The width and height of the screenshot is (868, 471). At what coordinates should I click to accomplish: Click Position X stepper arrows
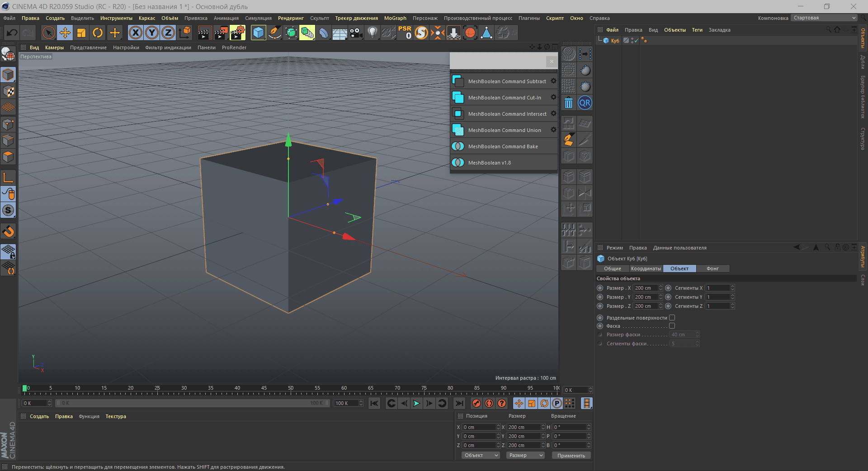pyautogui.click(x=498, y=427)
